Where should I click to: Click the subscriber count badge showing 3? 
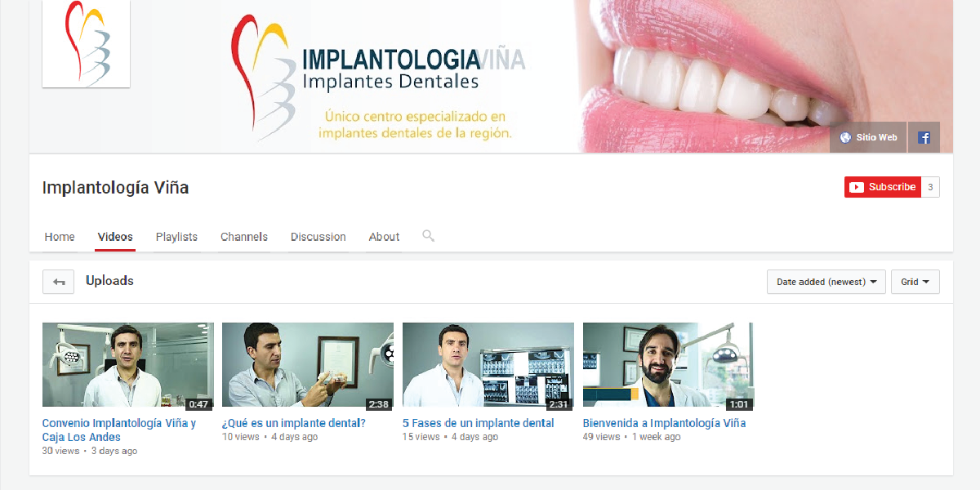[x=930, y=187]
